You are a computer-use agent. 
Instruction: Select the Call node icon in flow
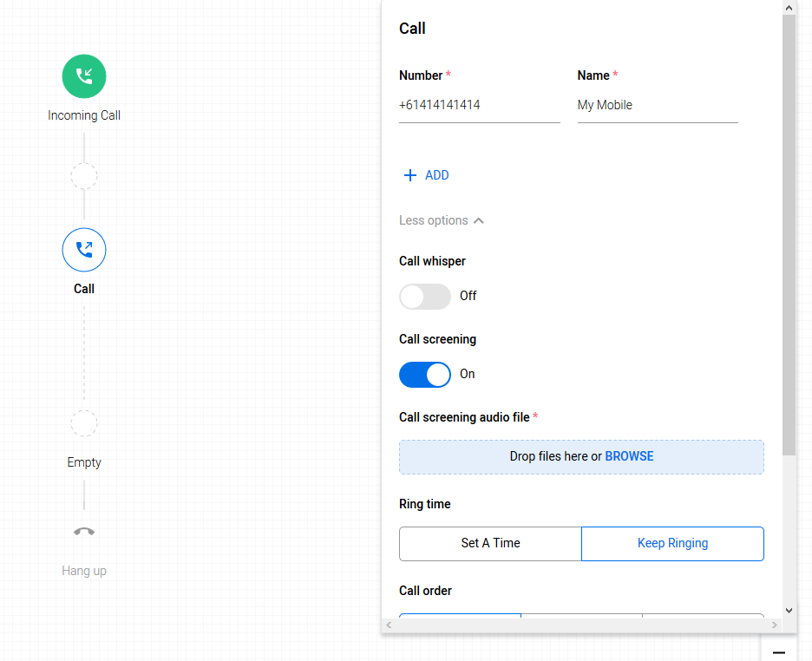click(84, 250)
